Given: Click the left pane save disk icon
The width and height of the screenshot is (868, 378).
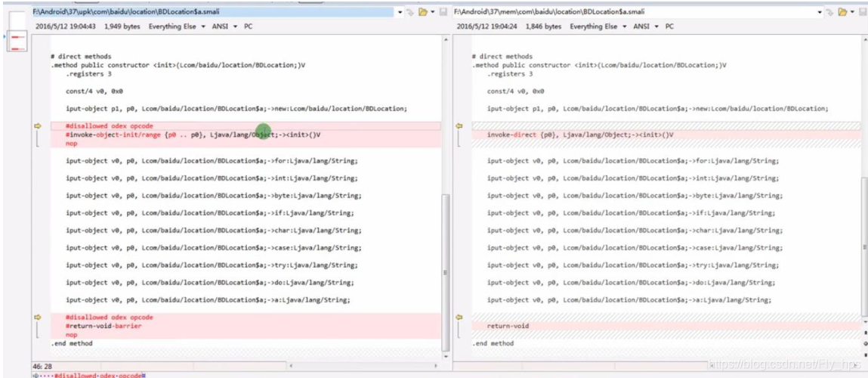Looking at the screenshot, I should (x=443, y=11).
